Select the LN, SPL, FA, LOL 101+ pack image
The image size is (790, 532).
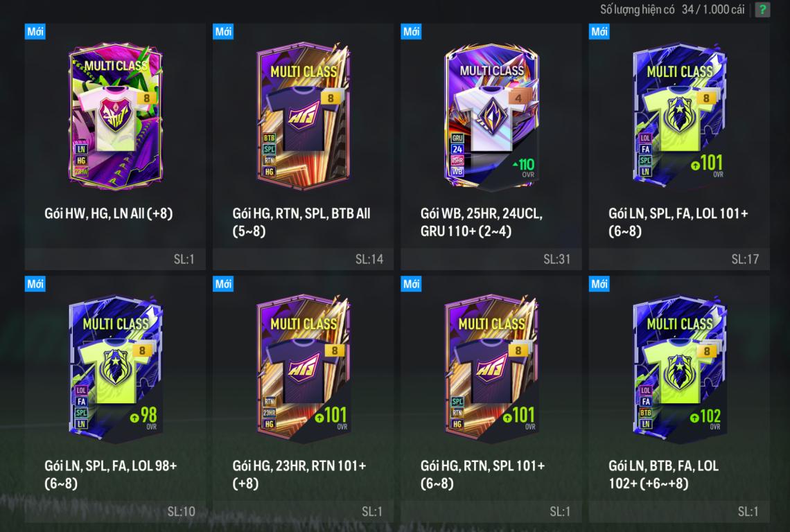coord(679,116)
